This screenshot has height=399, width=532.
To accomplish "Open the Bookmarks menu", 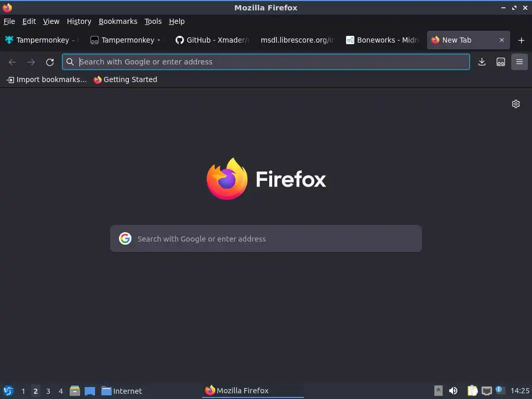I will [118, 21].
